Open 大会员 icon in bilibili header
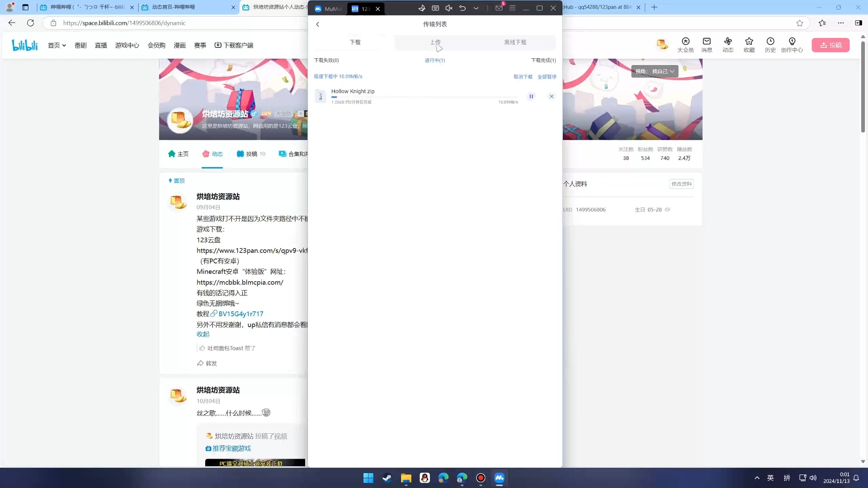 coord(685,45)
